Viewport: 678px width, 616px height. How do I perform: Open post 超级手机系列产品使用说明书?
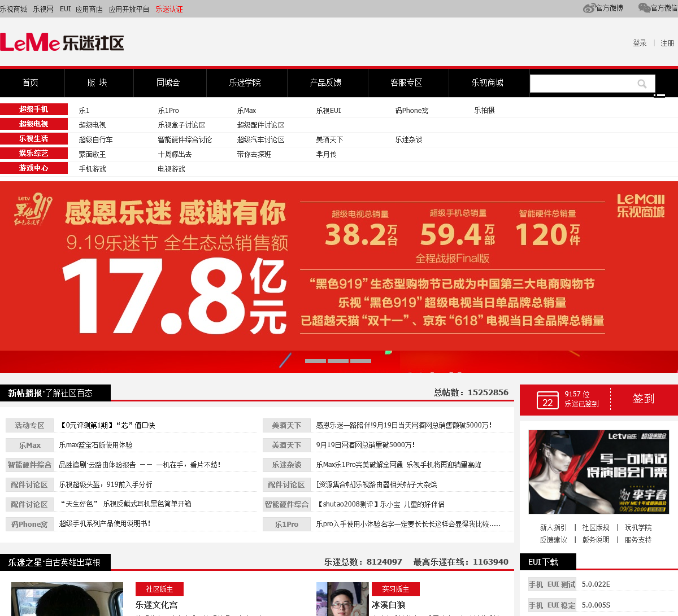pos(105,524)
